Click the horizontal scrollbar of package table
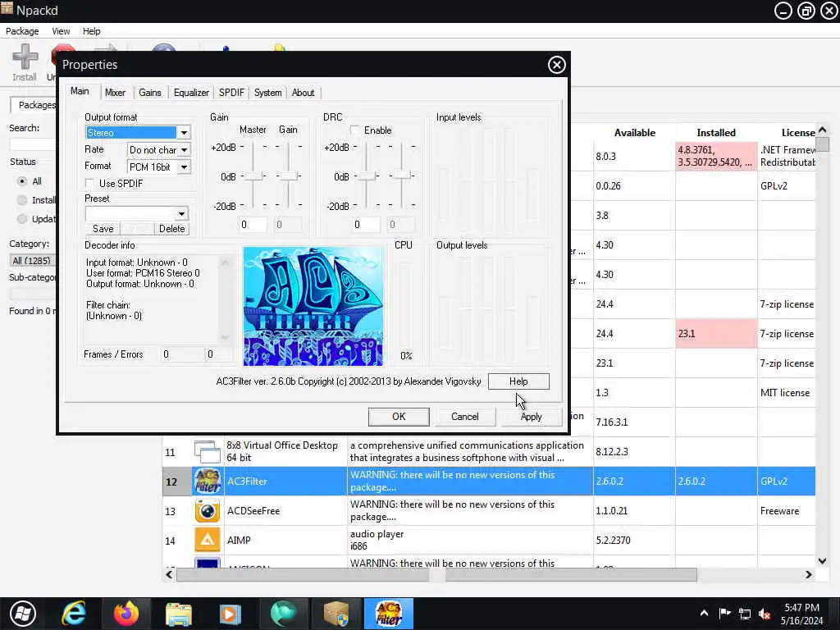 pos(436,575)
